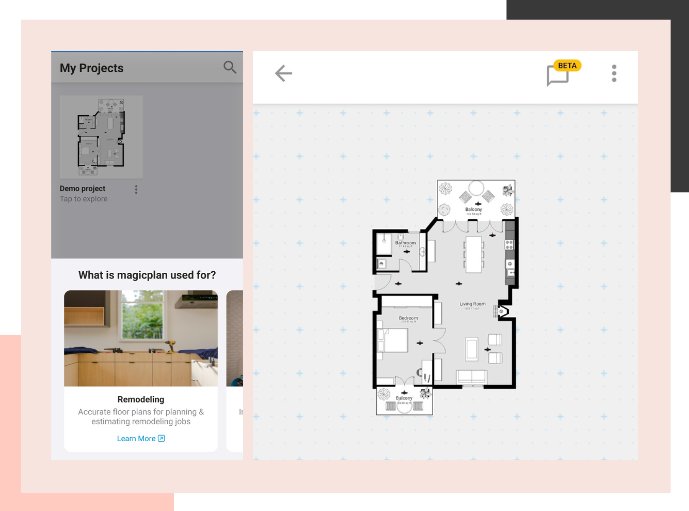Open the partially visible next use-case card
Viewport: 689px width, 511px height.
pyautogui.click(x=235, y=370)
